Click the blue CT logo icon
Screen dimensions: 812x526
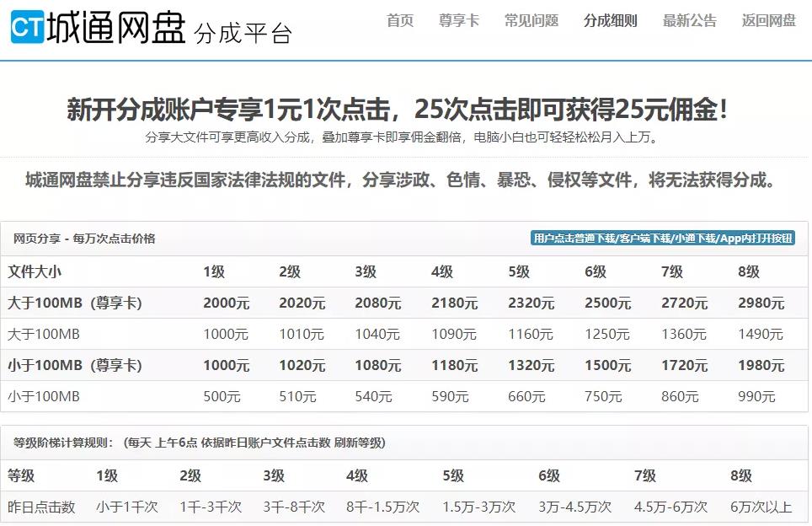tap(28, 26)
